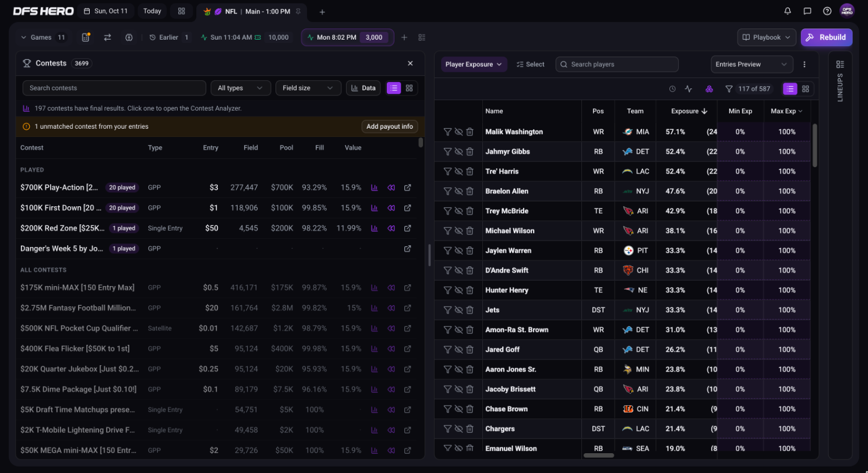Focus the Search players field
The image size is (868, 473).
(x=617, y=64)
